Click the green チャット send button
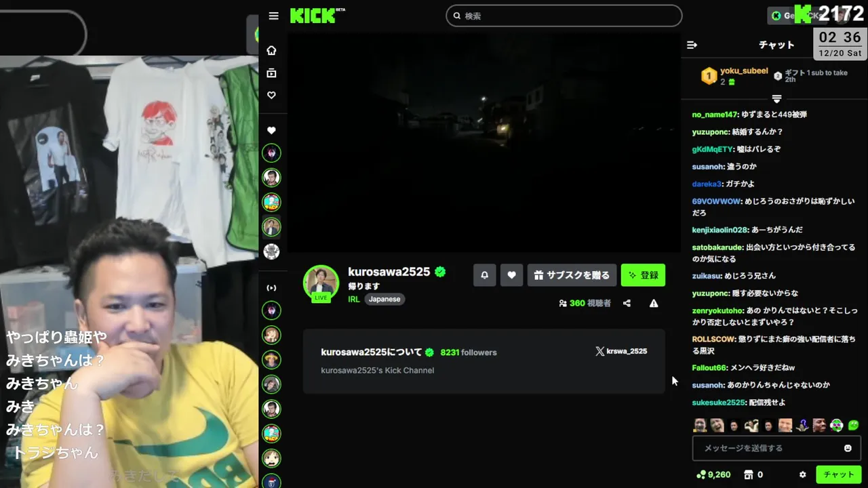 click(839, 474)
